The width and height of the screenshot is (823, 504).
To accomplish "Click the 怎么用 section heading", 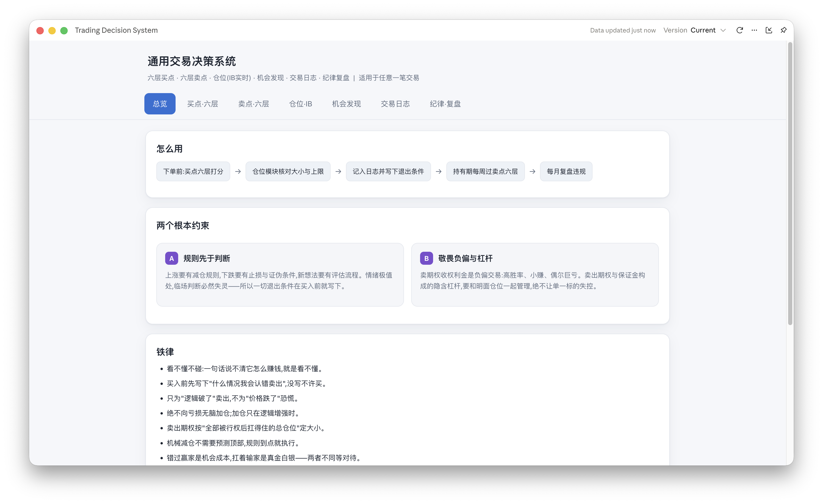I will click(169, 149).
